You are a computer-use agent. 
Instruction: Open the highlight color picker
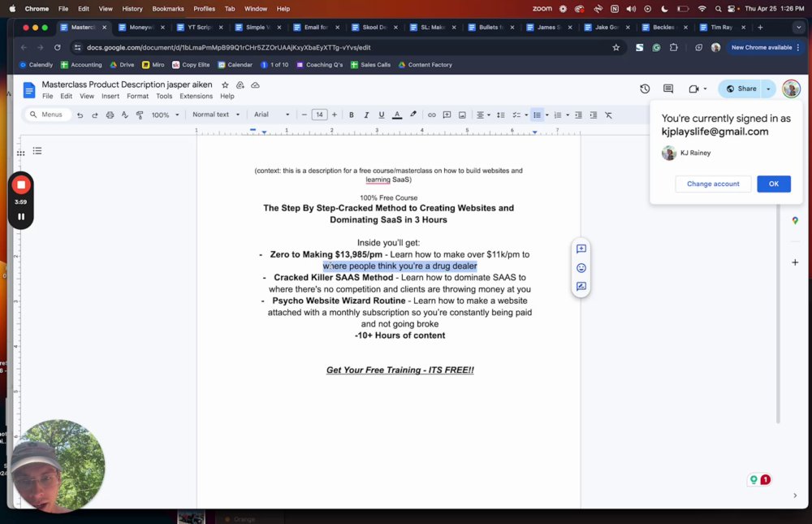[x=412, y=115]
